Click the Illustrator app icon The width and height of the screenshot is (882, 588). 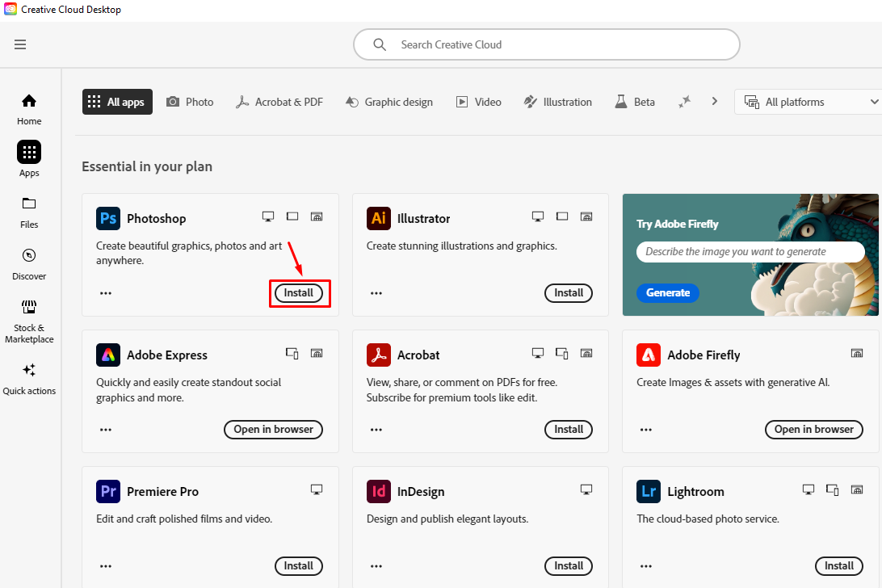tap(378, 218)
